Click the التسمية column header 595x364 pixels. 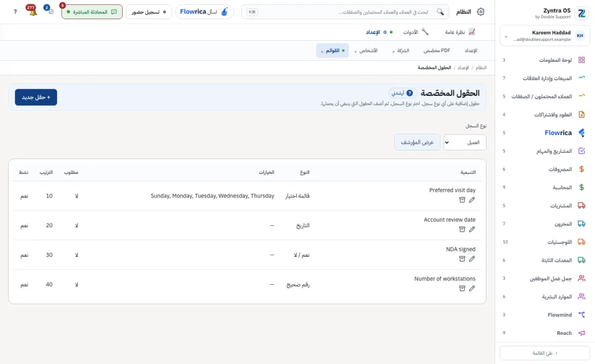pos(468,173)
